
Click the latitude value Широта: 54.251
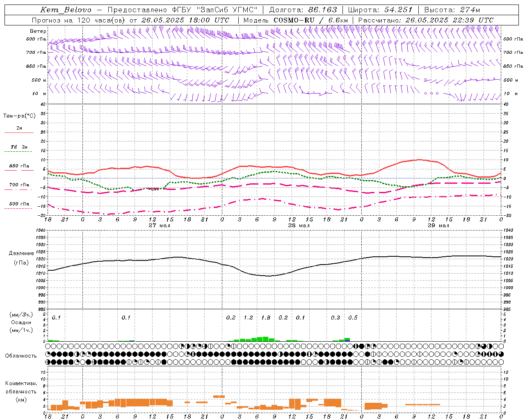tap(380, 10)
